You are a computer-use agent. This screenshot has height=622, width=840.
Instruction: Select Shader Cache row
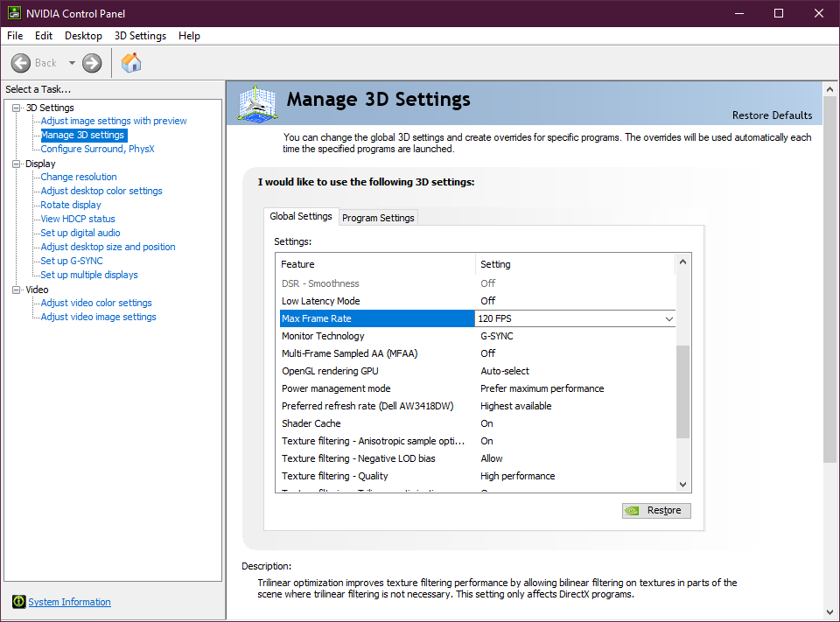coord(478,423)
